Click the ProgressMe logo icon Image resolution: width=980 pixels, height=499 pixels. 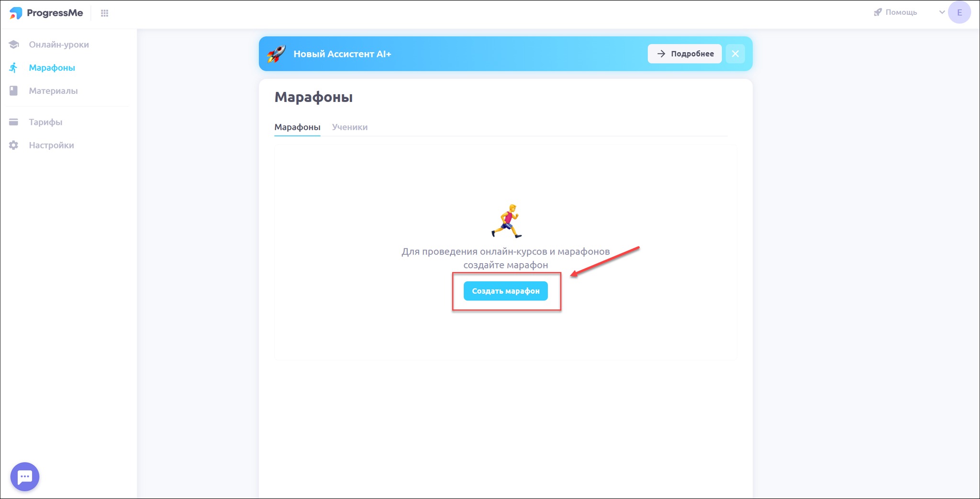16,13
